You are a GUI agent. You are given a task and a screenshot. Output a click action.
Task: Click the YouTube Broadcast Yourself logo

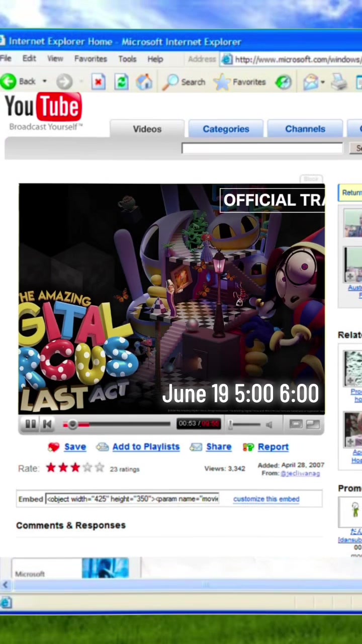tap(43, 112)
